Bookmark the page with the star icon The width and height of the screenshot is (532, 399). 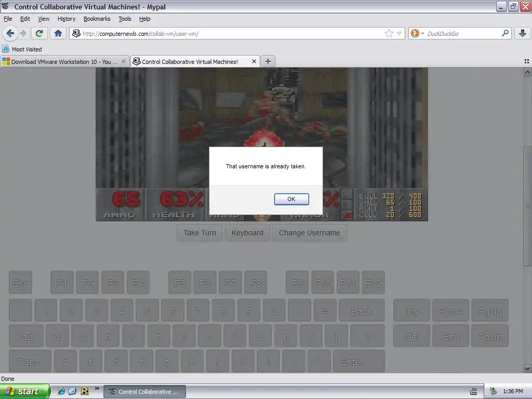(389, 33)
